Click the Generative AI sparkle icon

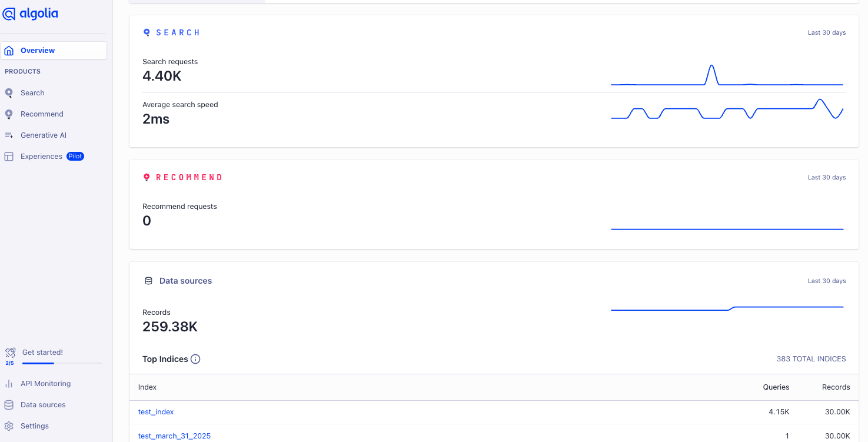(x=9, y=135)
